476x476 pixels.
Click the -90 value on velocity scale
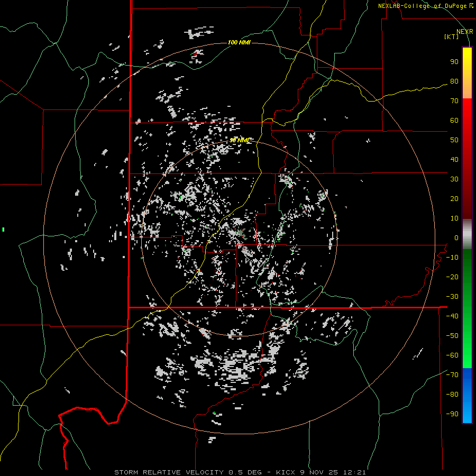click(452, 414)
